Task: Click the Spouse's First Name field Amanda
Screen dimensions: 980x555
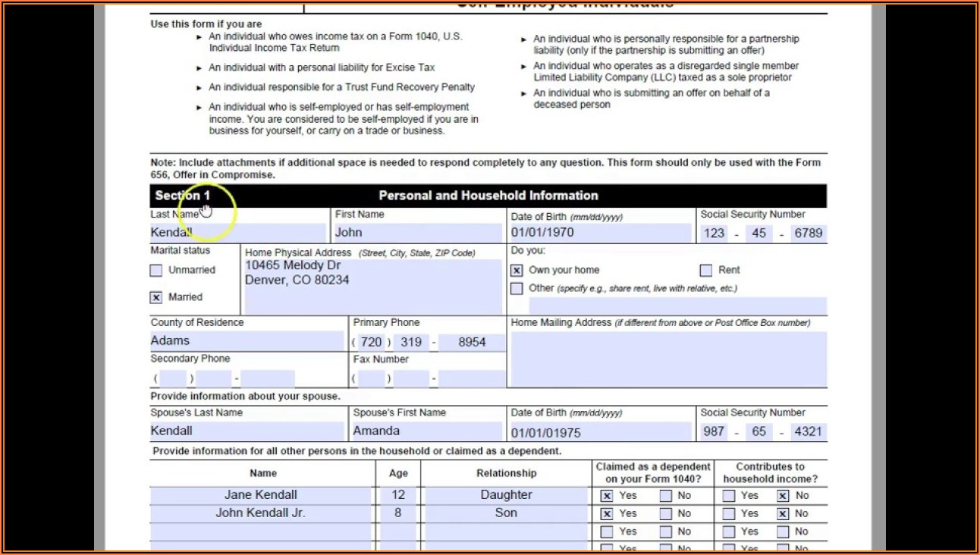Action: pyautogui.click(x=426, y=431)
